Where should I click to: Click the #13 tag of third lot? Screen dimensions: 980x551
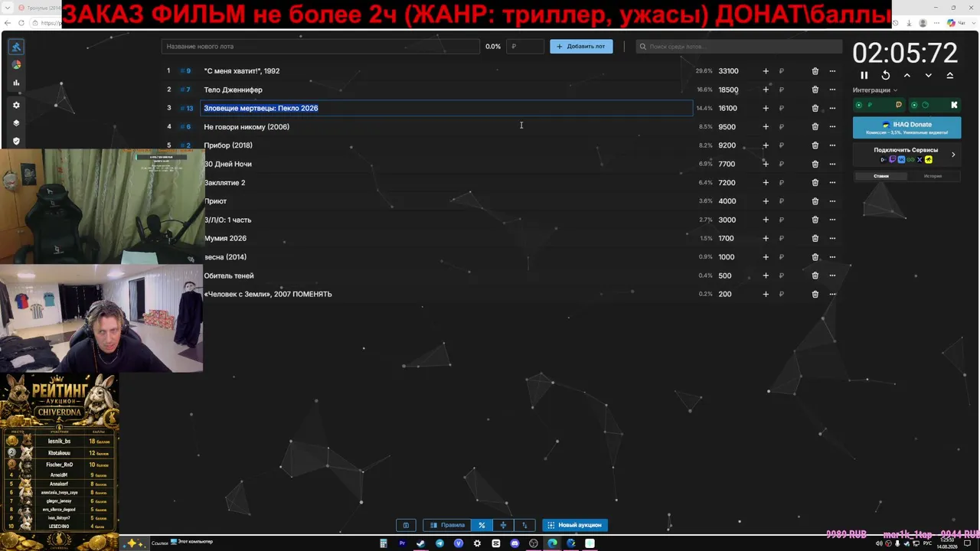point(187,108)
